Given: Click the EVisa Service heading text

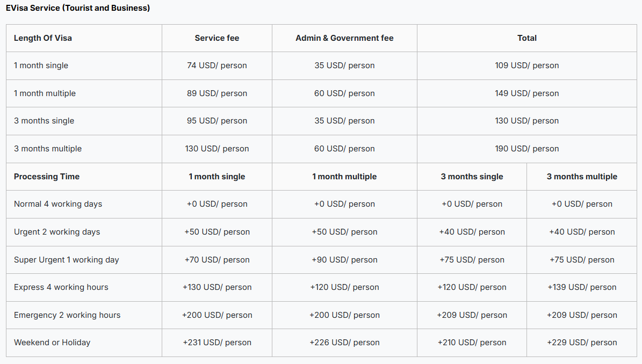Looking at the screenshot, I should click(x=78, y=8).
